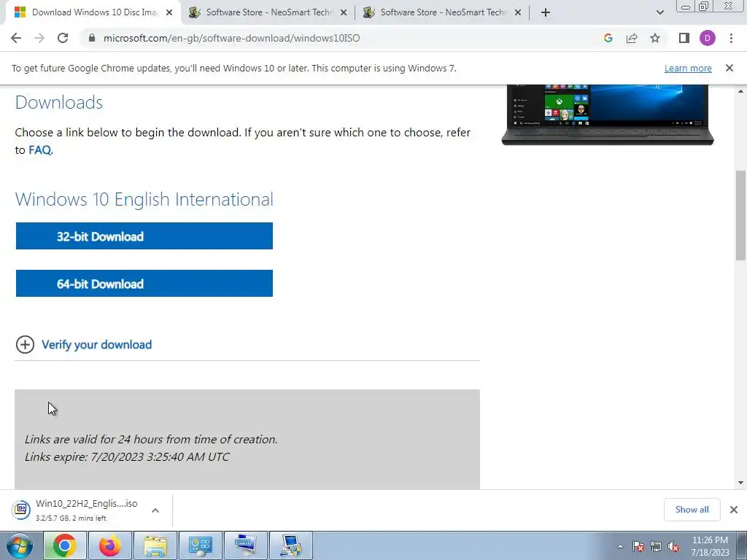Open a new browser tab

[546, 12]
